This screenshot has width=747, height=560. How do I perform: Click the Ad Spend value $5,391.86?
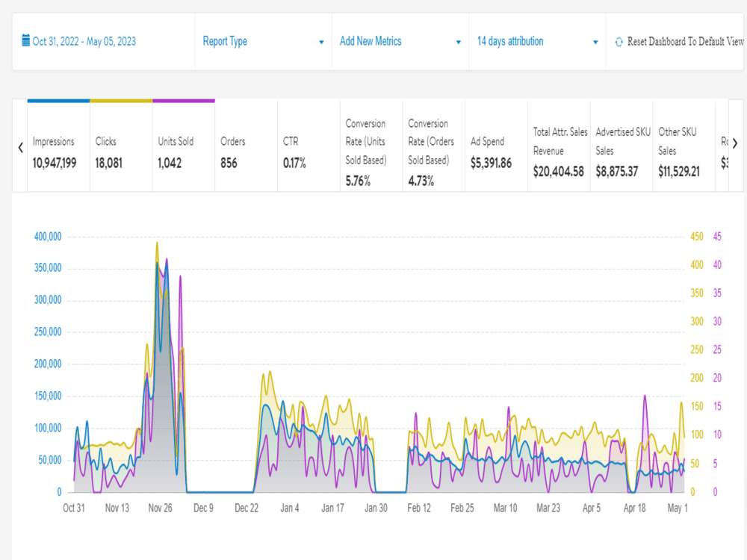[x=492, y=164]
